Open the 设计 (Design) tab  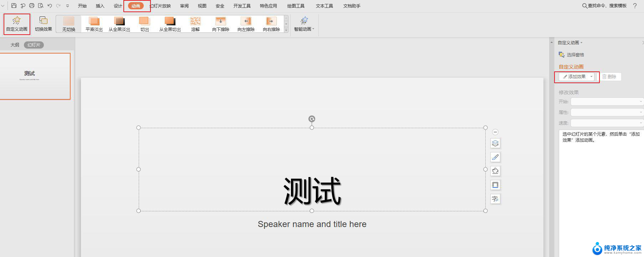(x=118, y=6)
